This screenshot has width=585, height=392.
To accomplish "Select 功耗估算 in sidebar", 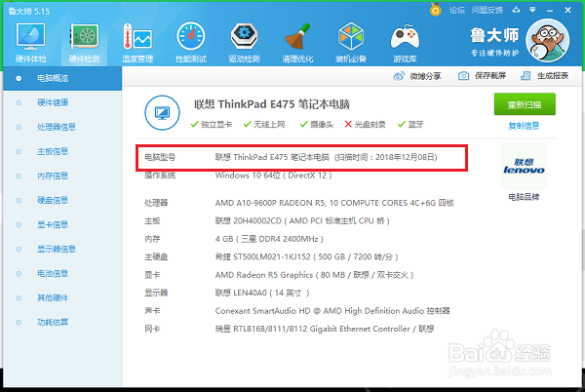I will click(62, 322).
